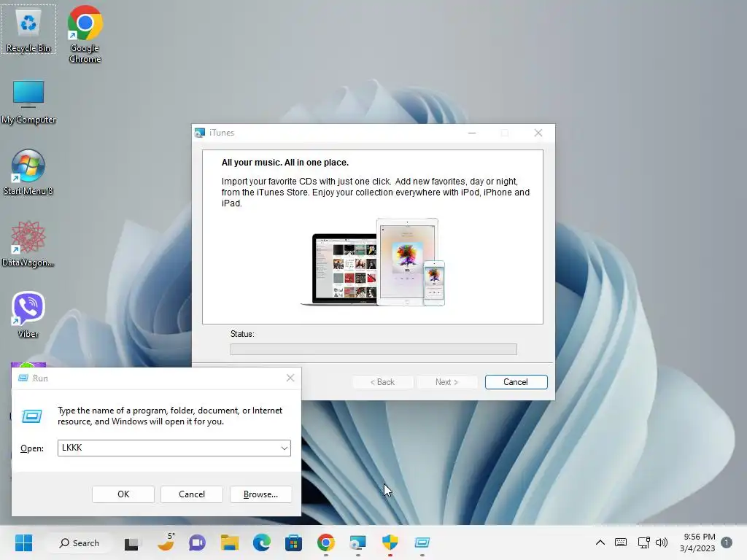Open the touch keyboard tray icon

click(621, 542)
